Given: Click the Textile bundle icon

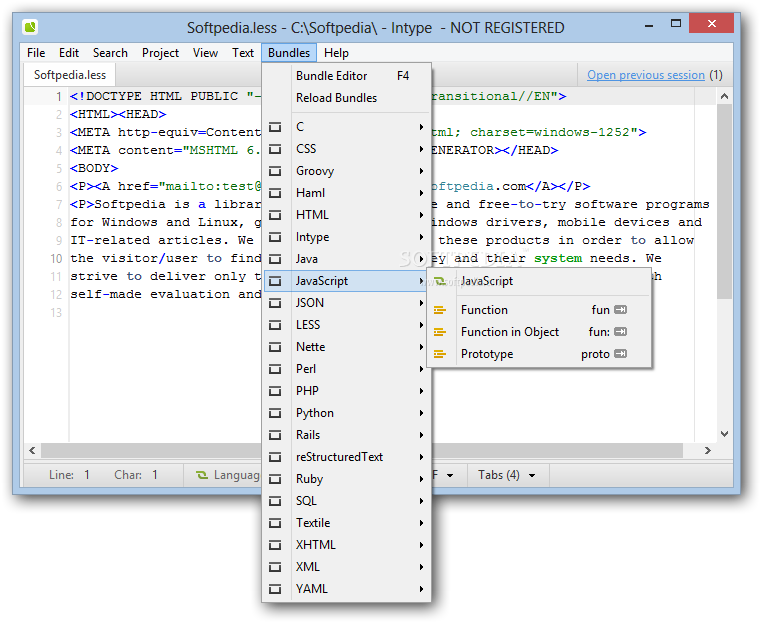Looking at the screenshot, I should tap(275, 523).
